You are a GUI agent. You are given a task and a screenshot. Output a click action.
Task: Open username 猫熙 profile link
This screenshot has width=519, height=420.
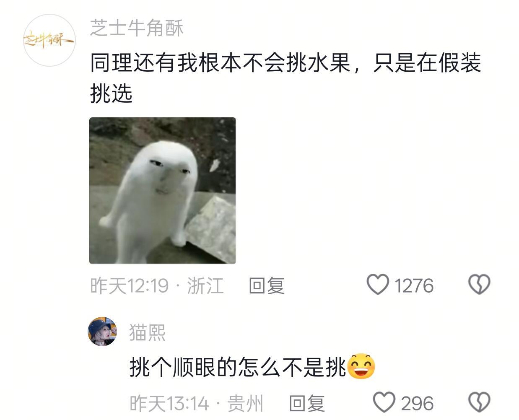pos(147,332)
